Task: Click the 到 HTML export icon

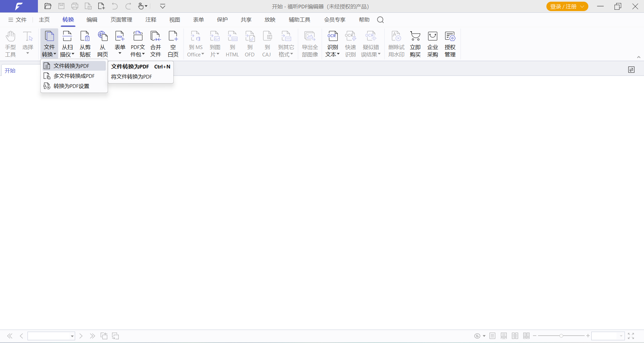Action: 232,44
